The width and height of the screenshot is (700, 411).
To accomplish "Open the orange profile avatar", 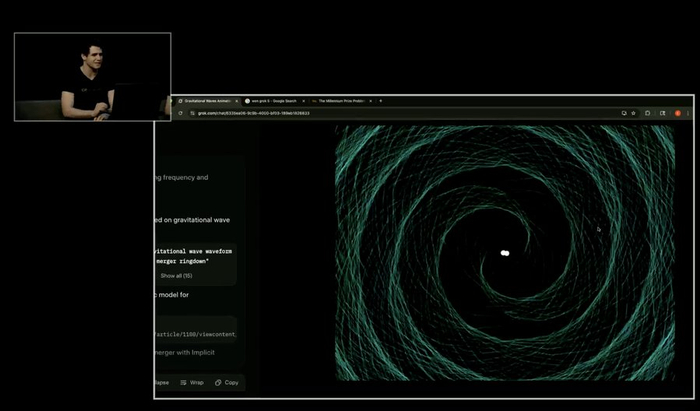I will tap(678, 113).
